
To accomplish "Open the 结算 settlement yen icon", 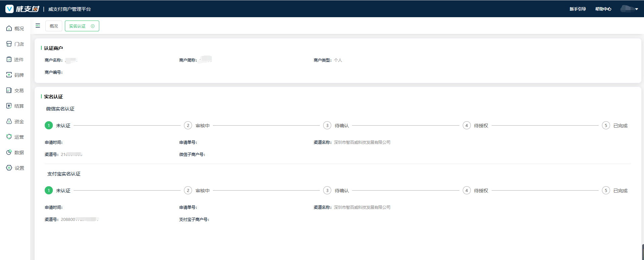I will (9, 106).
